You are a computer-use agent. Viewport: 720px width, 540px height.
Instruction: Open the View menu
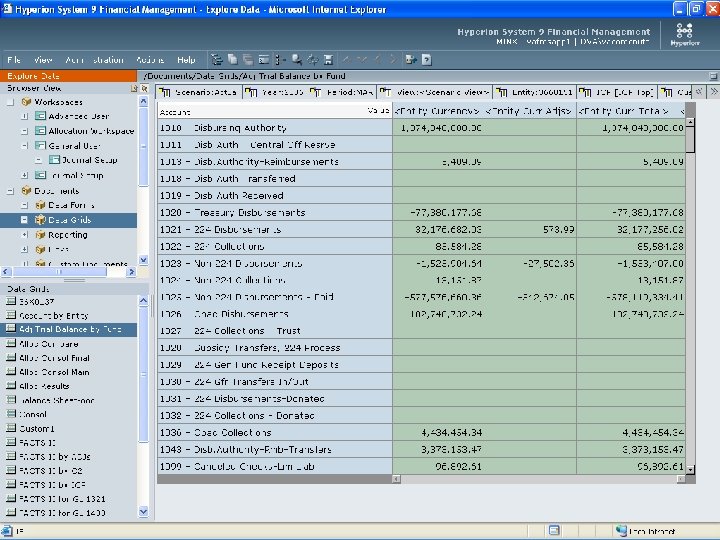[43, 60]
